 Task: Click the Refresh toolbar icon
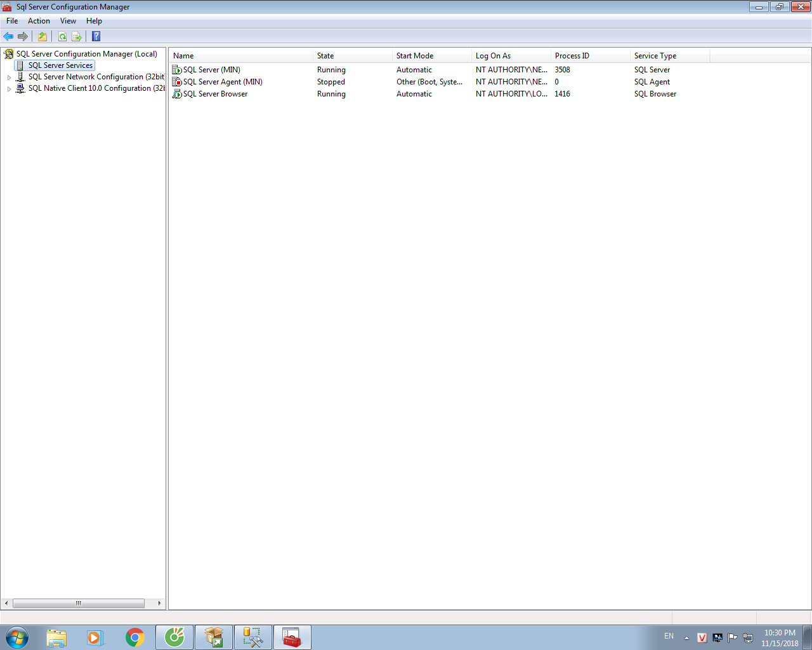tap(62, 37)
